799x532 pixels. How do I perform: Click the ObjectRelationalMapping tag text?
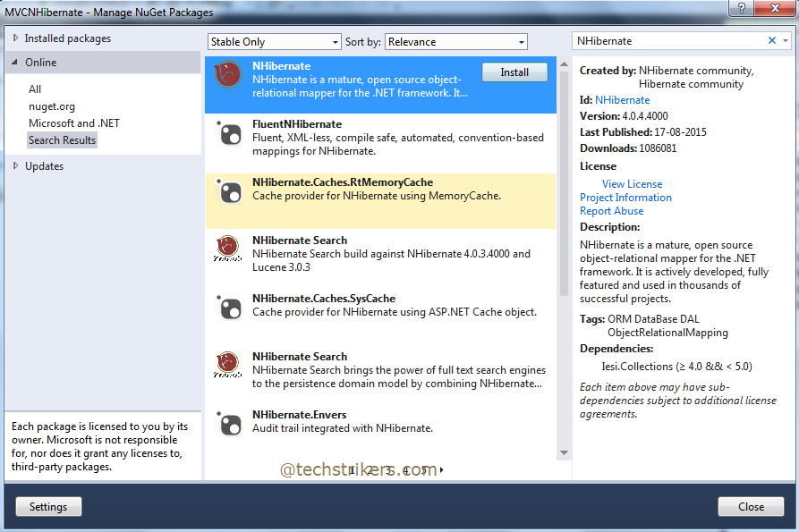tap(667, 333)
